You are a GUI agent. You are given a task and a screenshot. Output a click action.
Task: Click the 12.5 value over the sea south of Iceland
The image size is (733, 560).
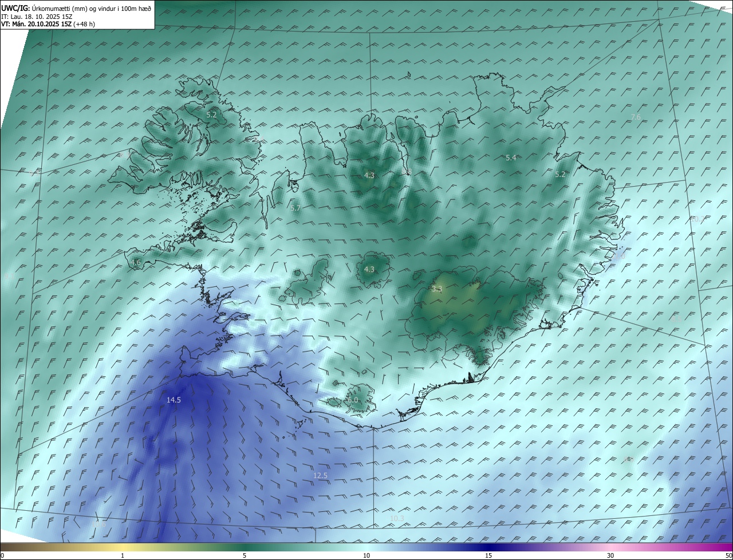321,476
